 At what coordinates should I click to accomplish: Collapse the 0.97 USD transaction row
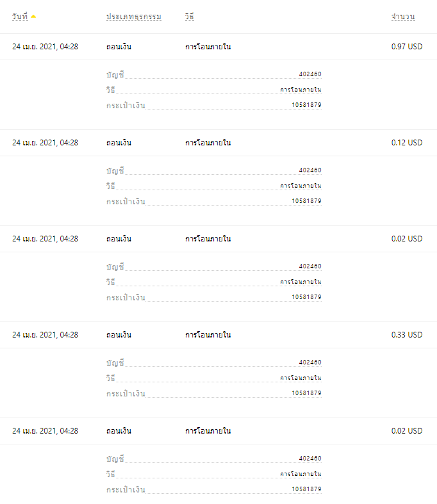[x=218, y=47]
